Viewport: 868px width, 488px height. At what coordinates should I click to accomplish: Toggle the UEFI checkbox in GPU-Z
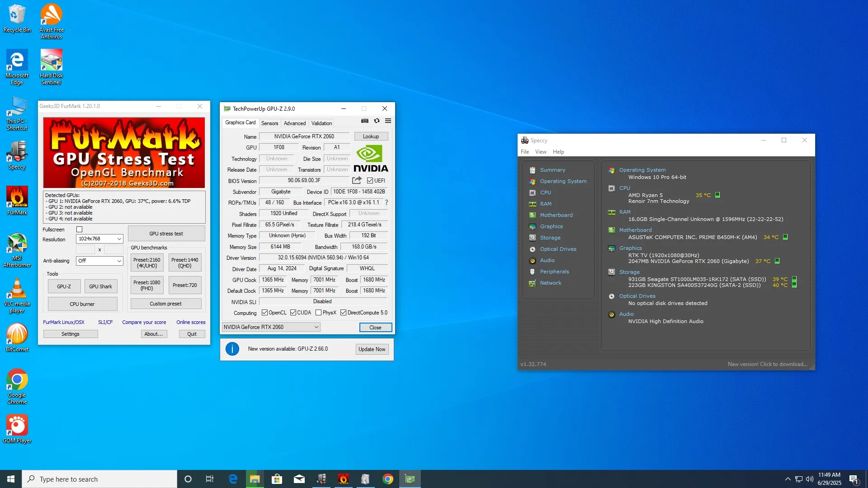coord(370,181)
